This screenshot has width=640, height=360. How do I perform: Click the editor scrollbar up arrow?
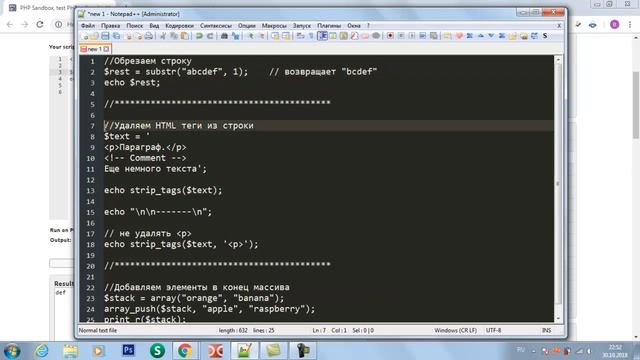(x=558, y=60)
